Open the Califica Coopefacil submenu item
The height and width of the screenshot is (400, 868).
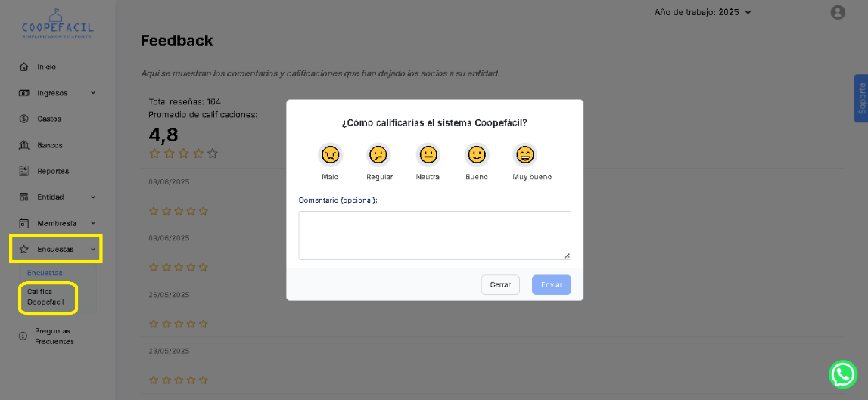pos(45,296)
